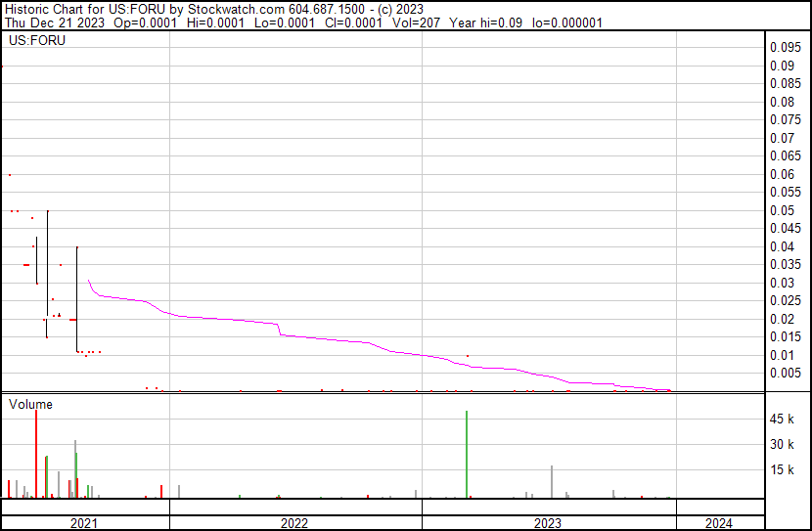Click the 30 k volume axis label

tap(782, 445)
